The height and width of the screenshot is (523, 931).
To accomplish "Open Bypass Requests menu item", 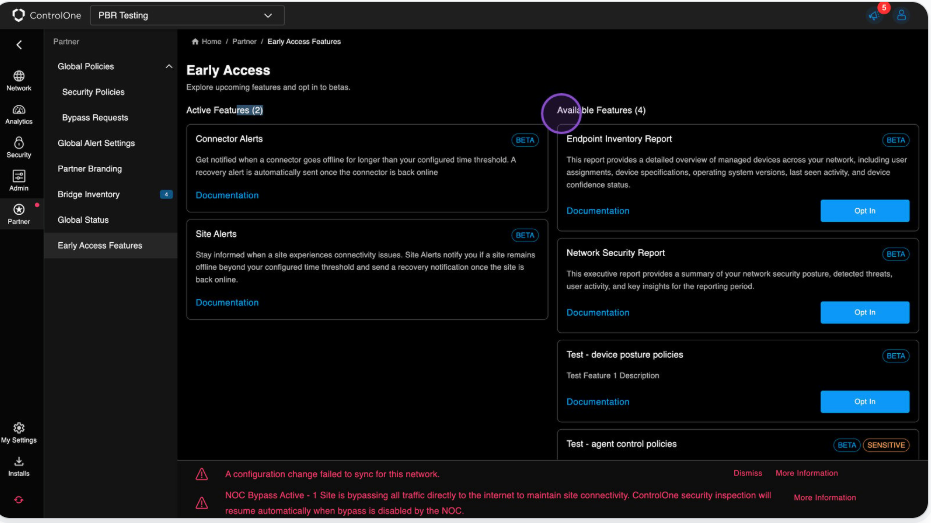I will click(x=95, y=118).
